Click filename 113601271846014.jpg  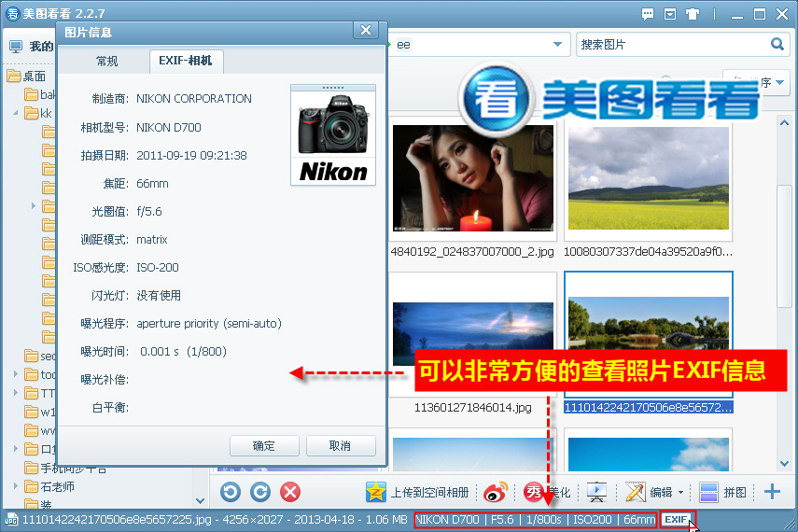[x=473, y=407]
